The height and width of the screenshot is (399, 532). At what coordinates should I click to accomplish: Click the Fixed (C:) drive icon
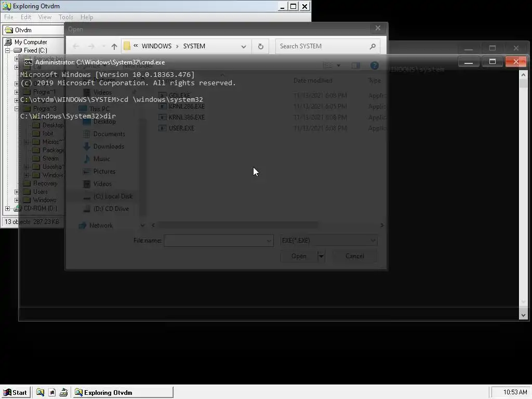click(x=18, y=50)
